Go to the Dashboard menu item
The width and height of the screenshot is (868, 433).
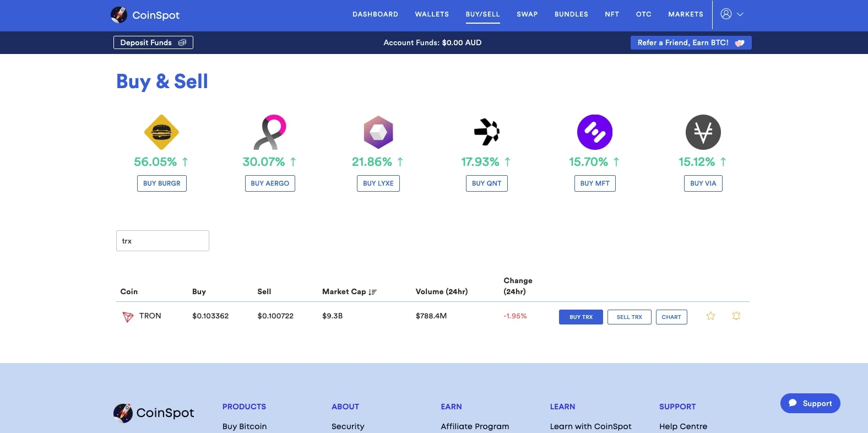375,14
